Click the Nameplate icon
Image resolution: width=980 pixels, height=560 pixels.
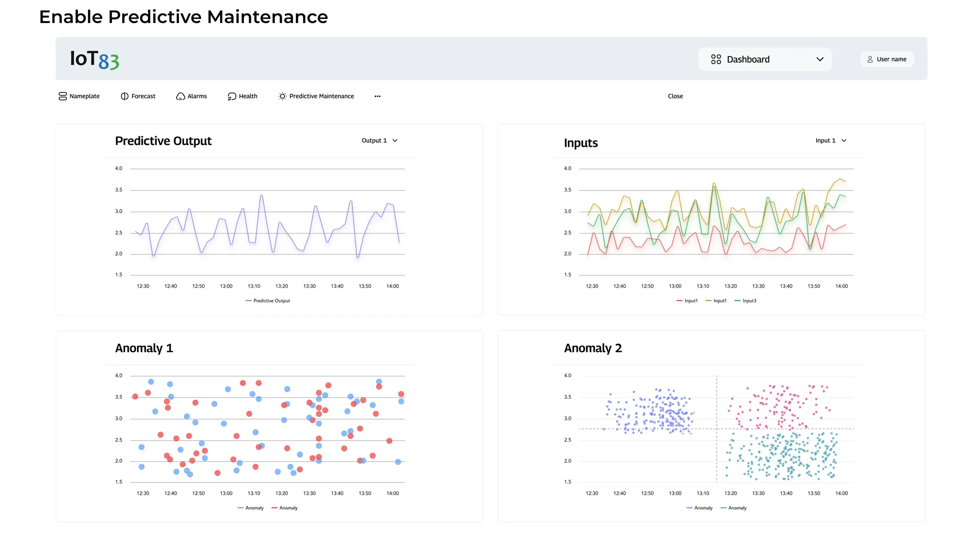point(62,96)
